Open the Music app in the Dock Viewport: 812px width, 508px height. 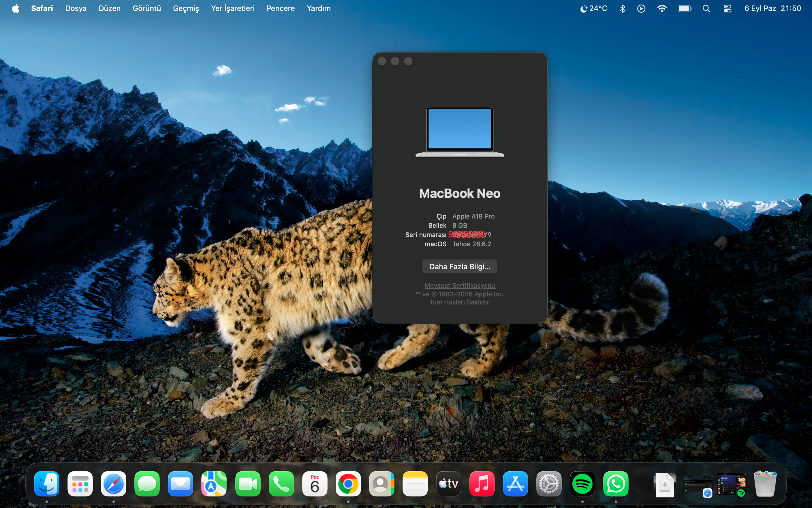[482, 484]
